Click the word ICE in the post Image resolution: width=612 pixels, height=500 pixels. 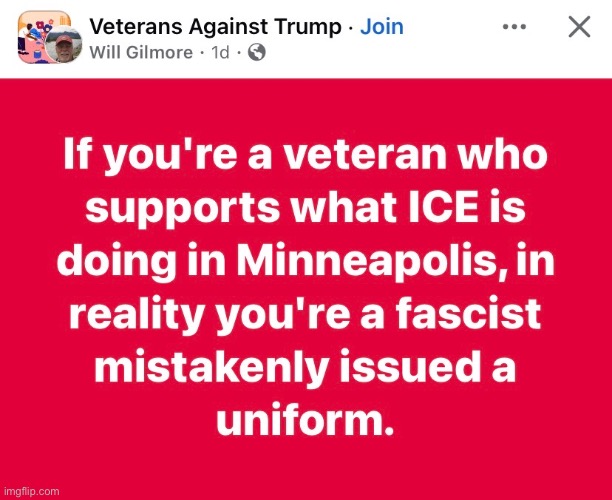point(443,206)
